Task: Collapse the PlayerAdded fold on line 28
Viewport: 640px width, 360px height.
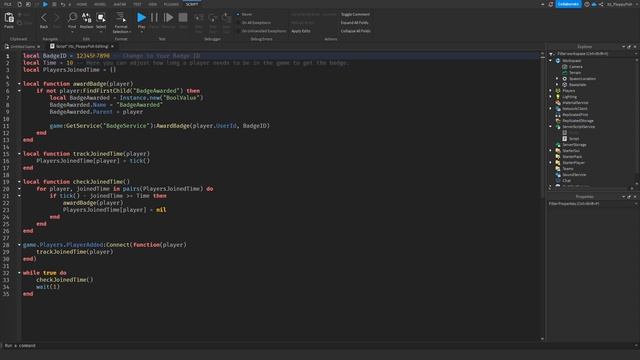Action: (x=19, y=245)
